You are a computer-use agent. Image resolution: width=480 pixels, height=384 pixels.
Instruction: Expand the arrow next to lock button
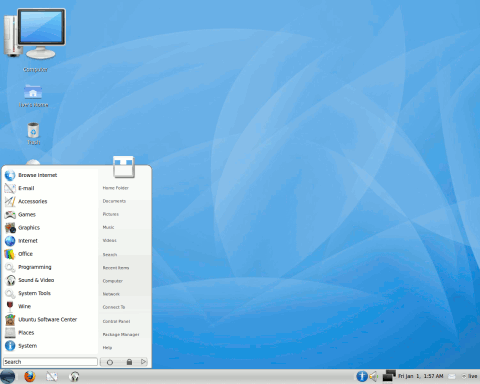point(143,362)
